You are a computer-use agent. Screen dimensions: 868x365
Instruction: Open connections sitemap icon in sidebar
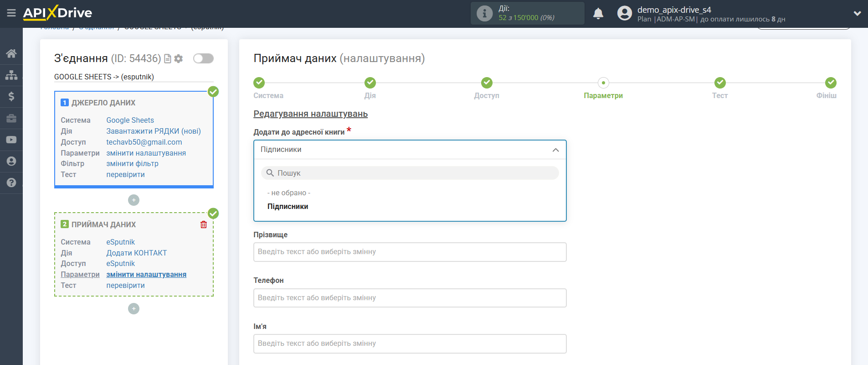(x=11, y=75)
